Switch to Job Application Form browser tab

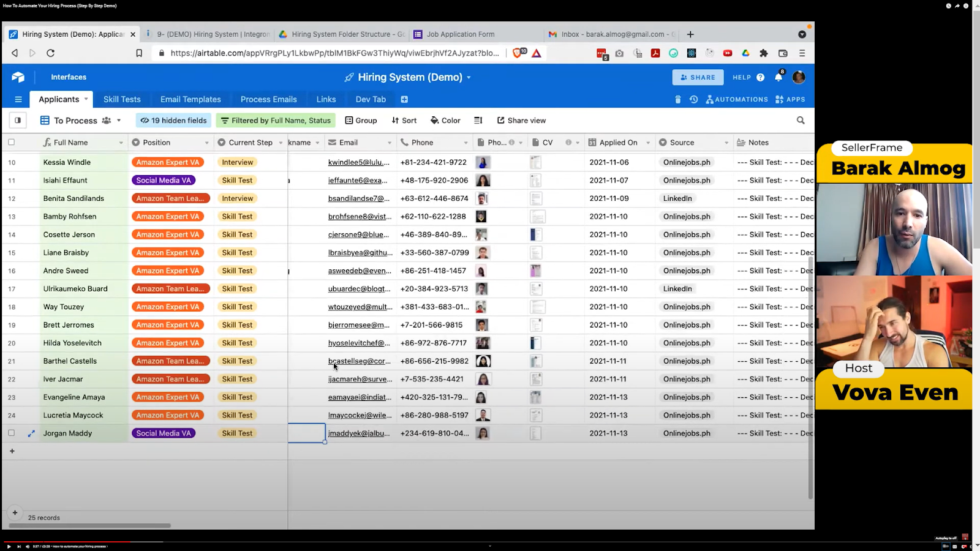pos(461,34)
